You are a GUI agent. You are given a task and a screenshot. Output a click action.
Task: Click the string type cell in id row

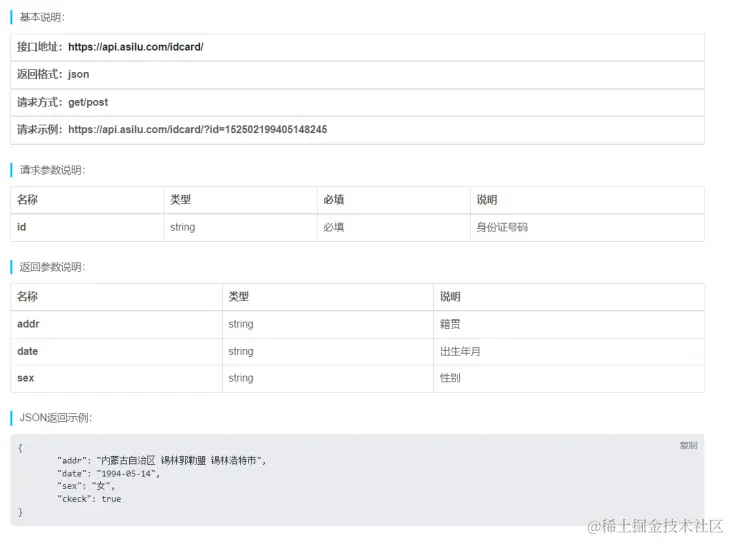[240, 227]
